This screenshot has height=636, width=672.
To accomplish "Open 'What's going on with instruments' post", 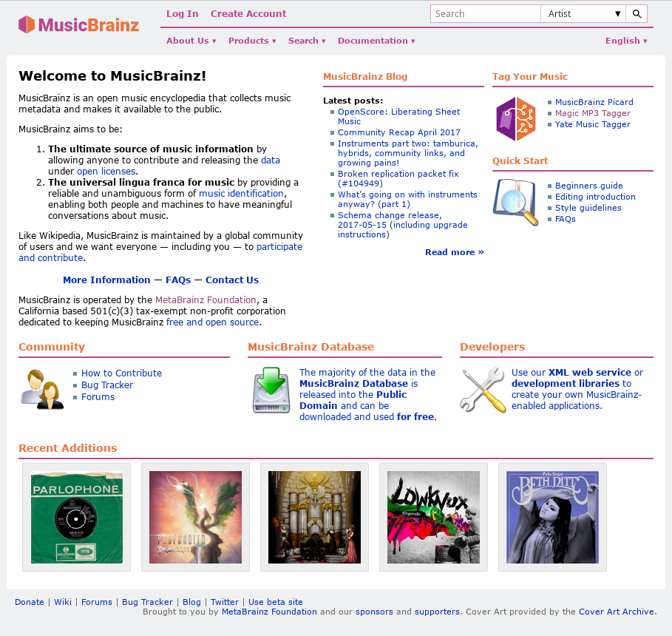I will [x=407, y=200].
